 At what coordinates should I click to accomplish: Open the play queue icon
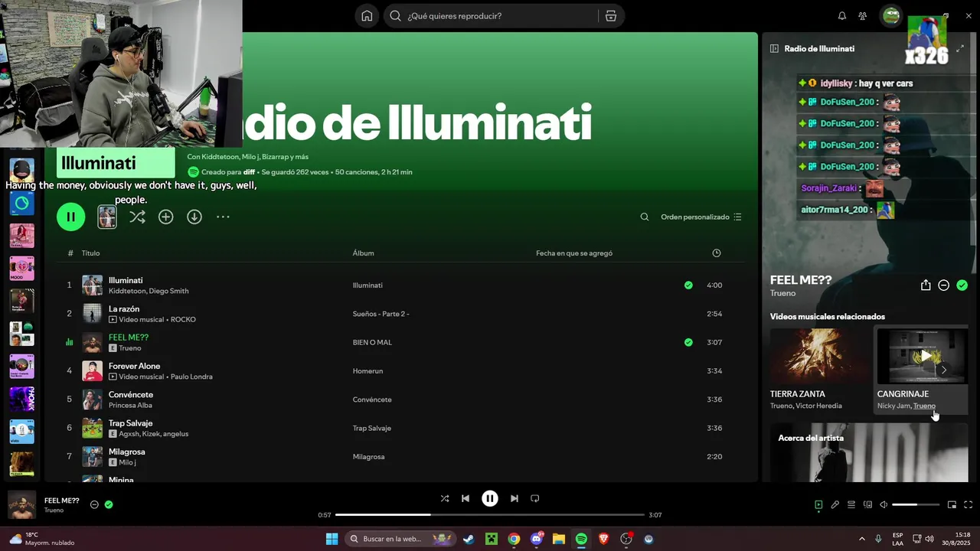click(851, 505)
